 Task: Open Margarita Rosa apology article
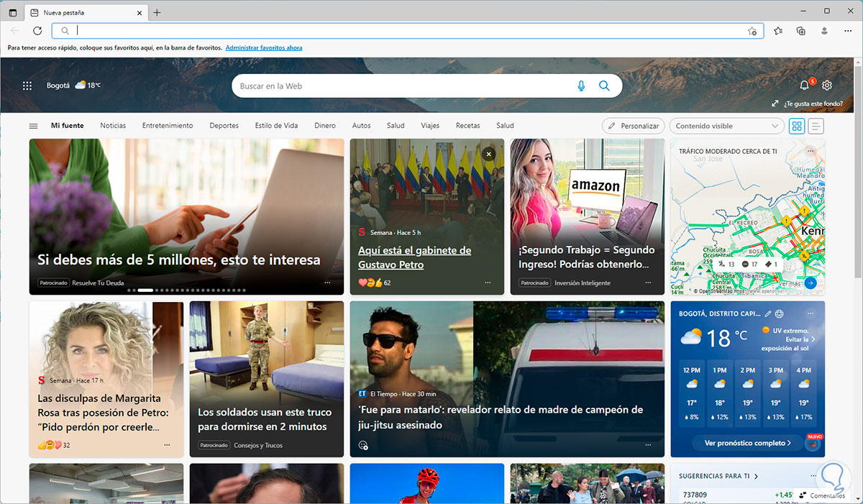103,413
